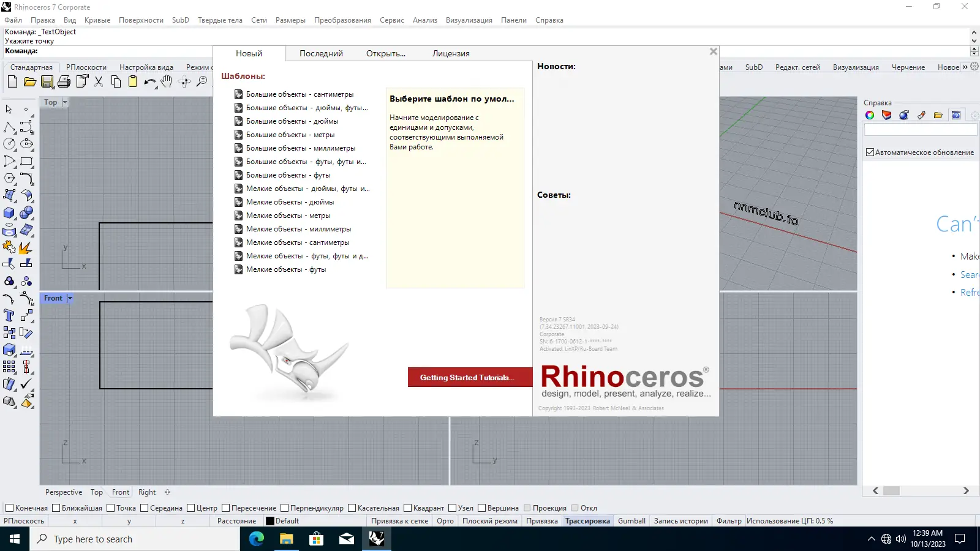Open the color wheel panel icon
980x551 pixels.
(x=870, y=115)
